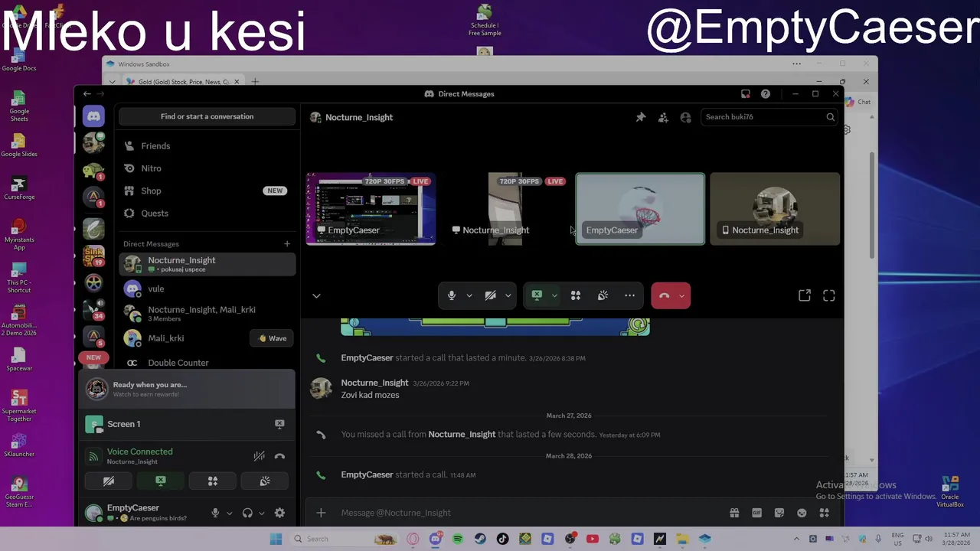Screen dimensions: 980x551
Task: Open Find or start a conversation
Action: tap(207, 116)
